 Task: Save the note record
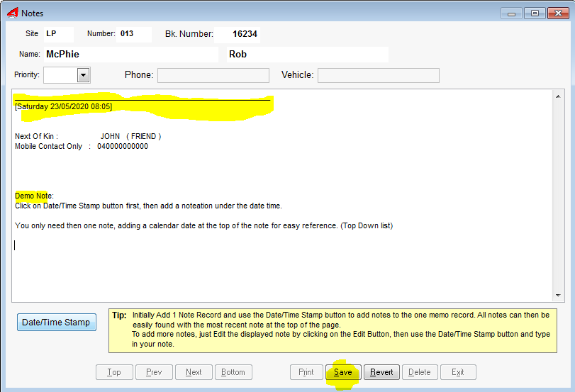(343, 372)
